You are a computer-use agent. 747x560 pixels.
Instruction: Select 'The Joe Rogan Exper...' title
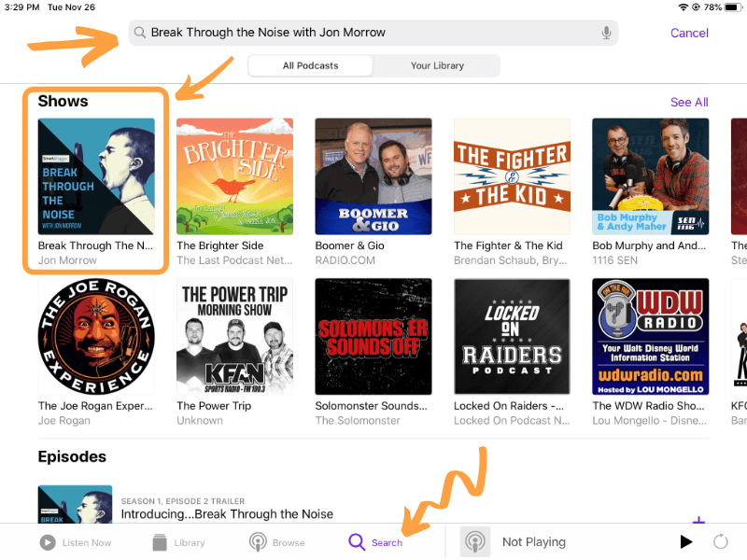95,406
